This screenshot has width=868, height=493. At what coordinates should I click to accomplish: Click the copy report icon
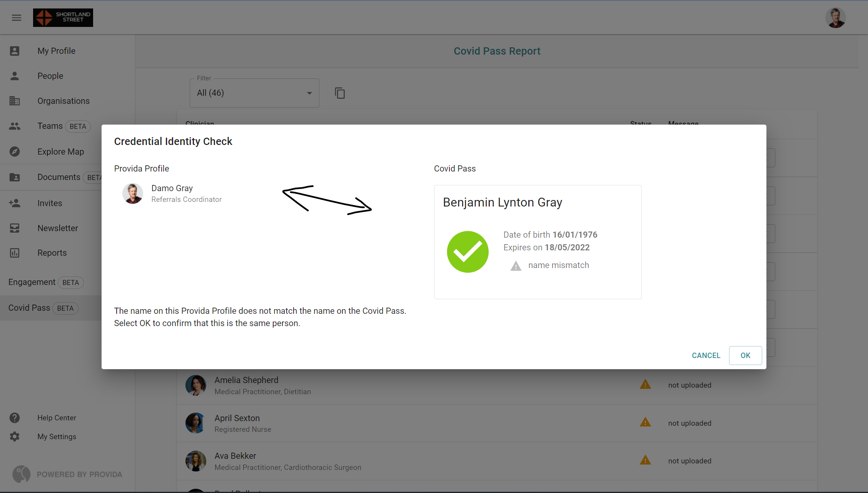pyautogui.click(x=340, y=93)
